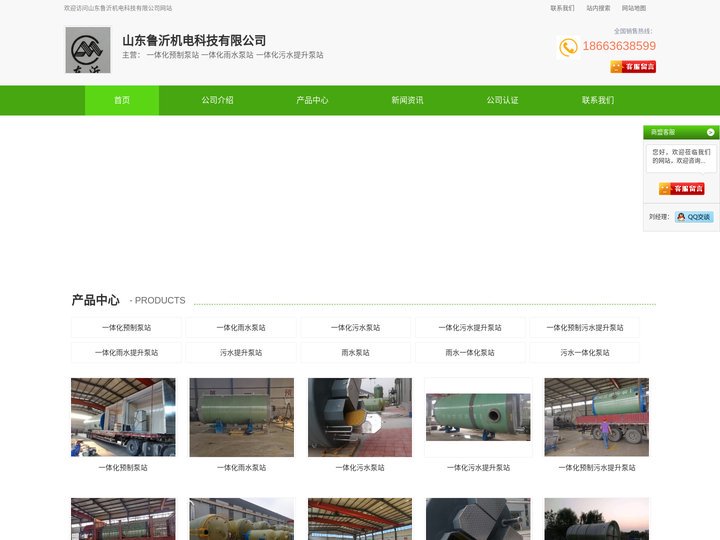Open the 产品中心 nav item
The width and height of the screenshot is (720, 540).
[312, 100]
